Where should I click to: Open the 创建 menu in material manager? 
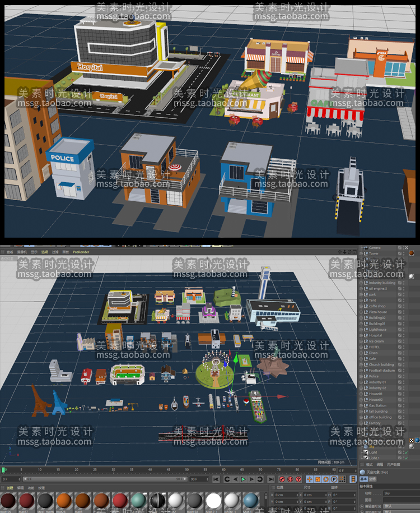[10, 488]
